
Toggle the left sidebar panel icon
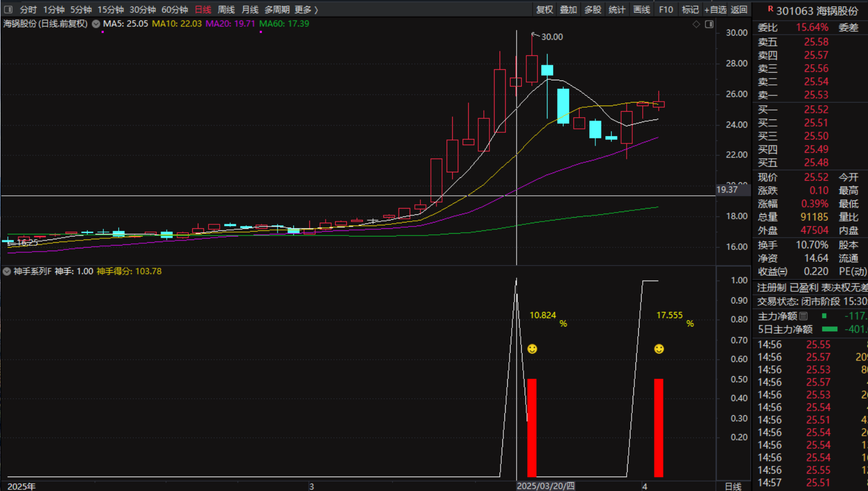8,9
